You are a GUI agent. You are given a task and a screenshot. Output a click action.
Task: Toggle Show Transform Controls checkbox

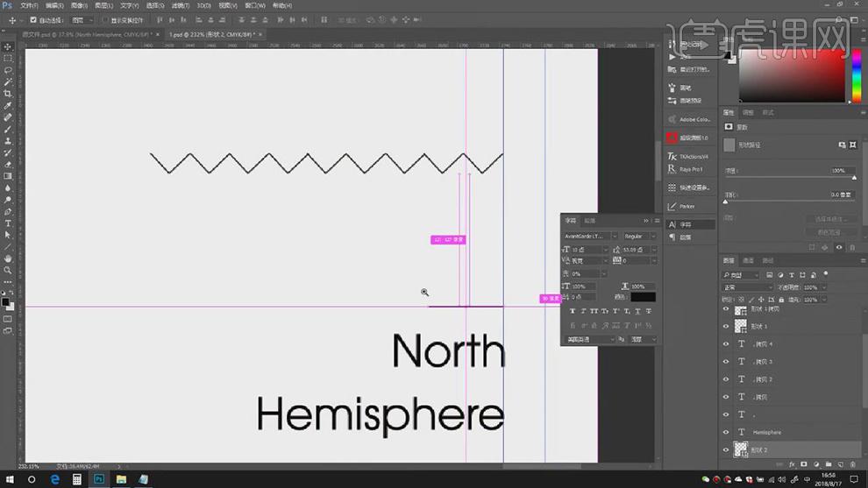click(x=105, y=20)
